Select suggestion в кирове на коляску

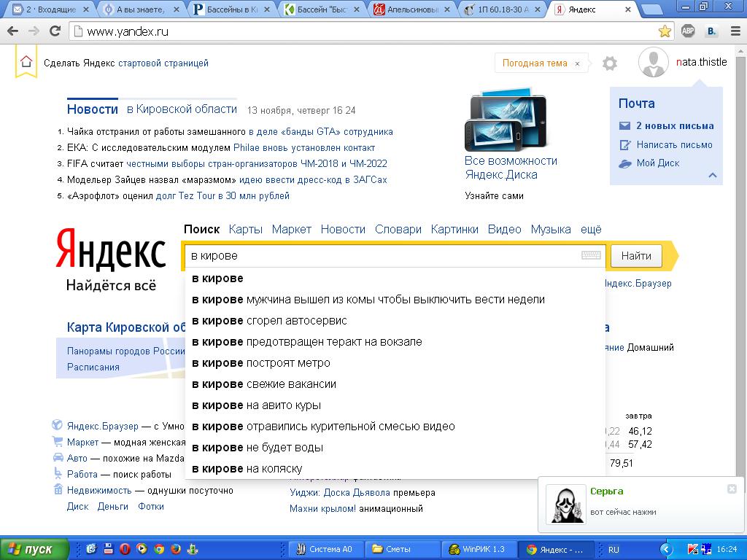click(395, 469)
